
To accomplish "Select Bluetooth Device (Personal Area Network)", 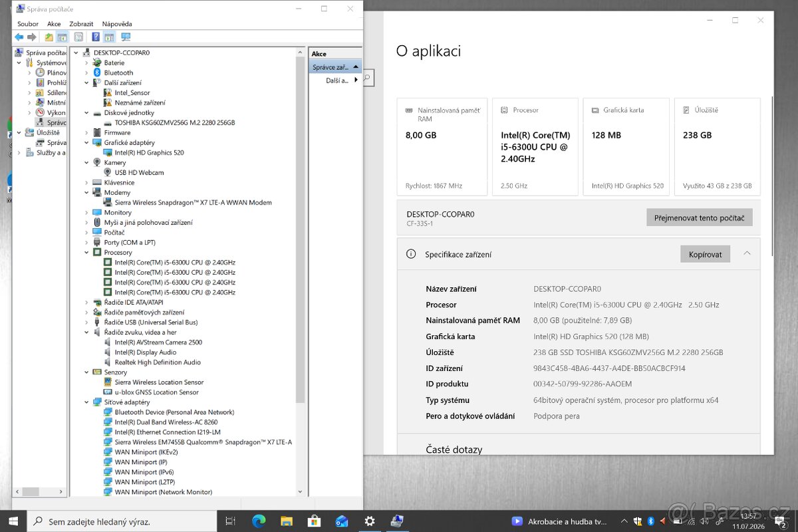I will [x=174, y=412].
